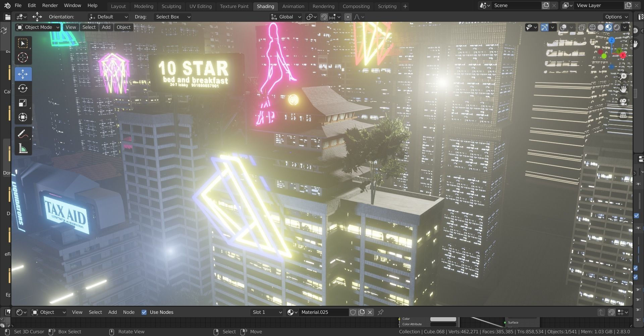Viewport: 644px width, 336px height.
Task: Open node editor Node menu
Action: pos(129,312)
